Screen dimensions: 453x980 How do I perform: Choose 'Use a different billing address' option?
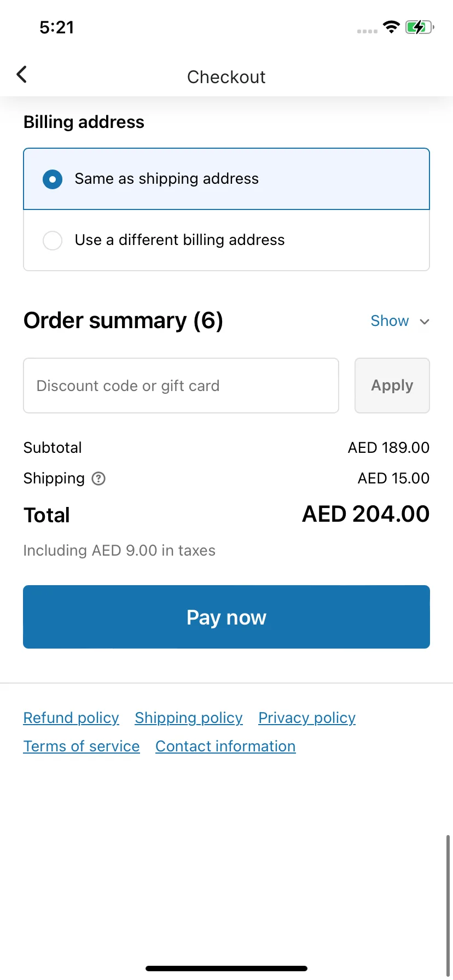(53, 240)
